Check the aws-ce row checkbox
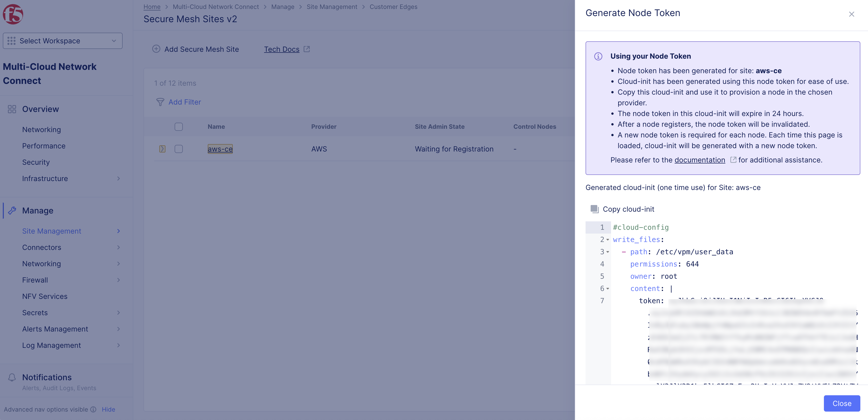The height and width of the screenshot is (420, 868). (179, 149)
